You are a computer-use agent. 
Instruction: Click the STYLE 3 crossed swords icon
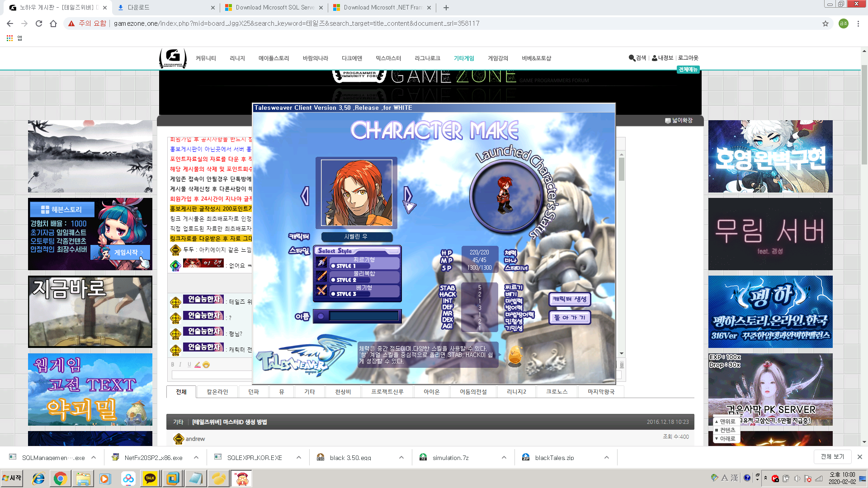pos(321,290)
